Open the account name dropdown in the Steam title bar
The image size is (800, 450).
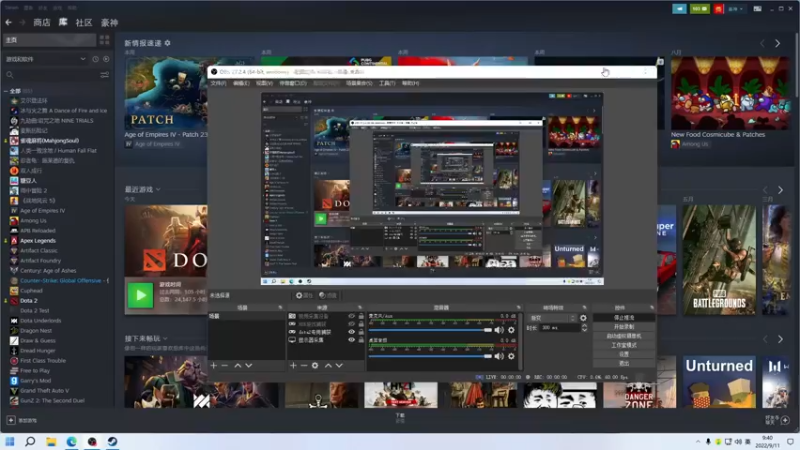[x=736, y=9]
